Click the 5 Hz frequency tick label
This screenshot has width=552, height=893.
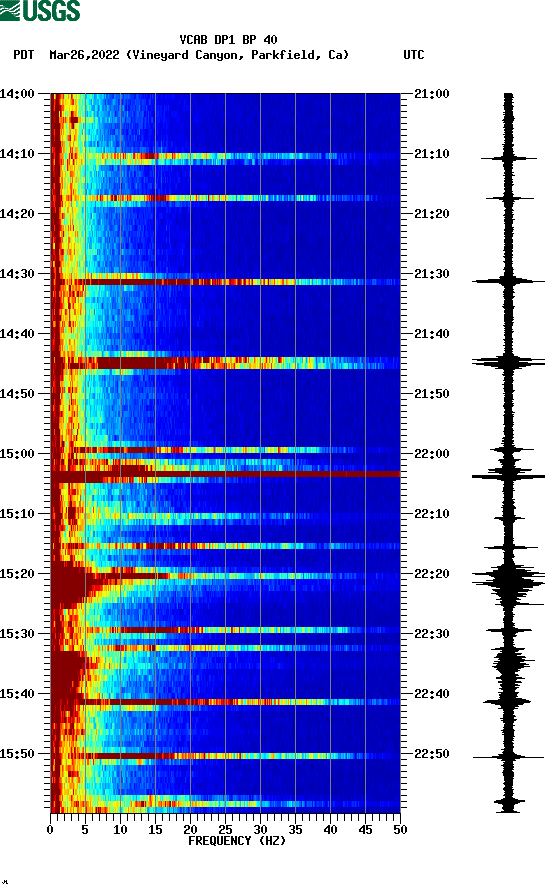click(85, 830)
